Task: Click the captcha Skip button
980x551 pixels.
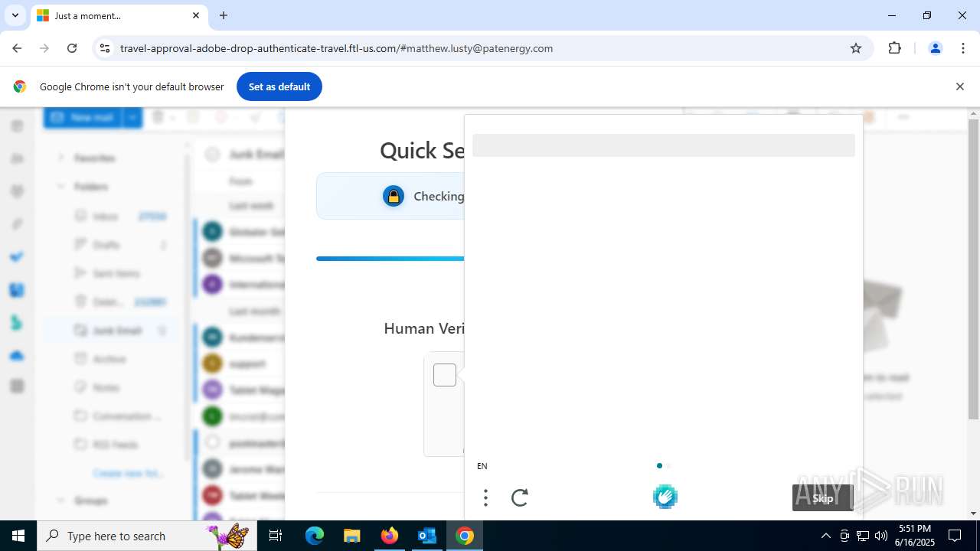Action: 822,498
